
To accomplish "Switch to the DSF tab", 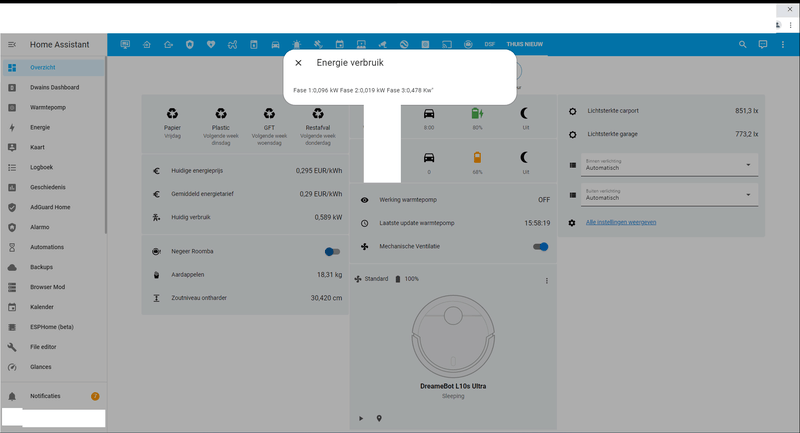I will tap(489, 44).
